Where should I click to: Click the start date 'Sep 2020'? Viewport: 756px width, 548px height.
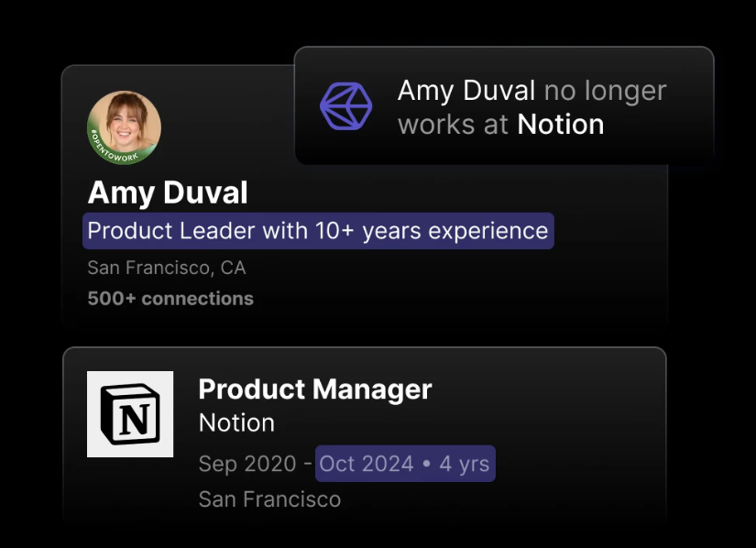[247, 464]
